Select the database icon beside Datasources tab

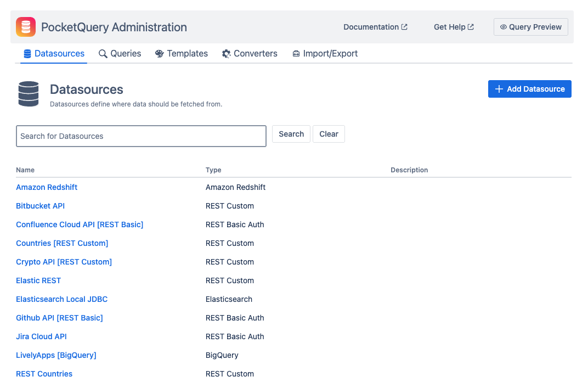pyautogui.click(x=26, y=53)
